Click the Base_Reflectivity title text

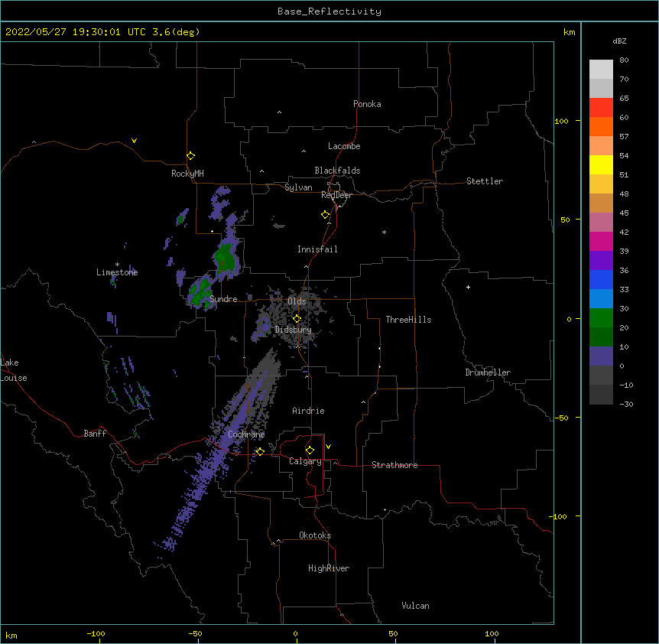[329, 11]
